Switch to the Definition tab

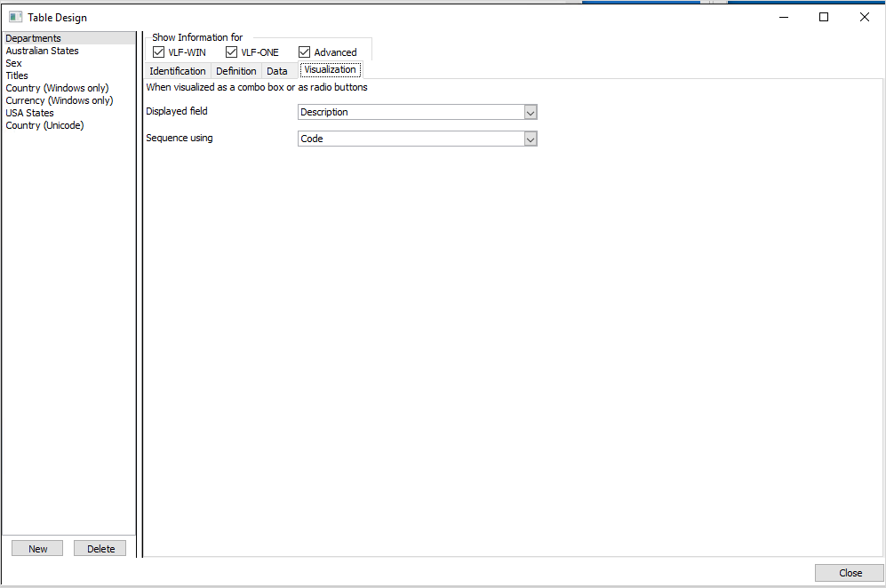point(236,71)
